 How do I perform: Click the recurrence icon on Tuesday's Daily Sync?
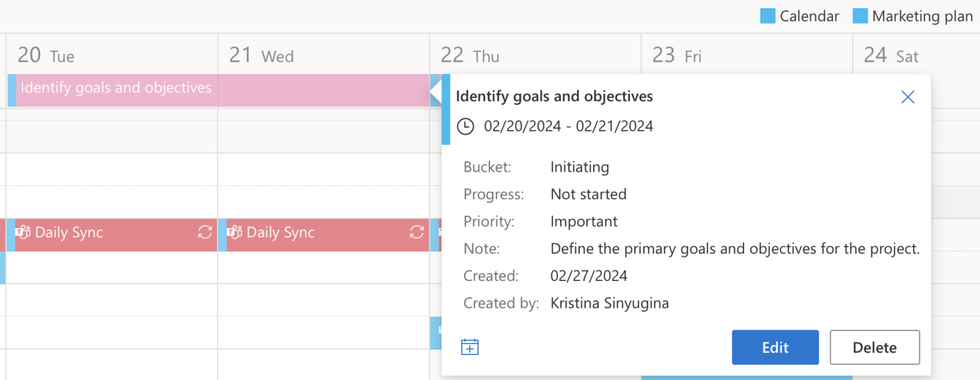(x=204, y=233)
